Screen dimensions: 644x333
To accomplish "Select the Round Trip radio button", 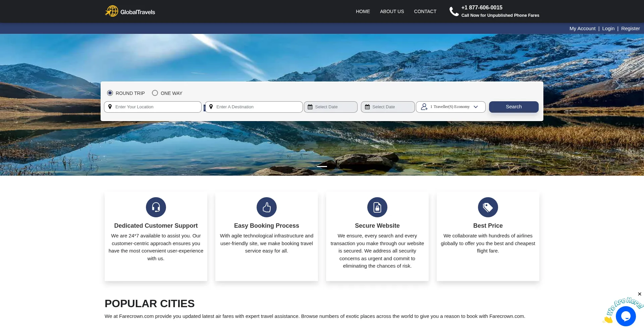I will 110,93.
